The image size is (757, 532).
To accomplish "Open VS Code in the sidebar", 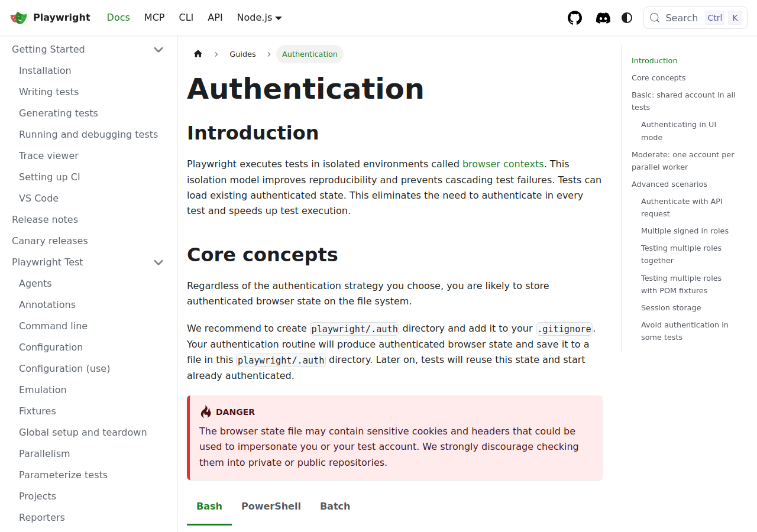I will click(38, 199).
